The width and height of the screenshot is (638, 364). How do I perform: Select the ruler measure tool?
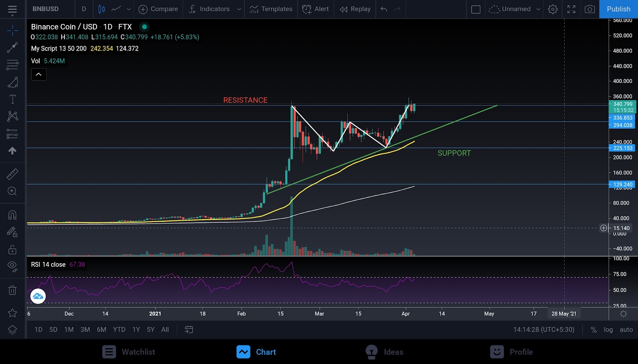[x=12, y=174]
